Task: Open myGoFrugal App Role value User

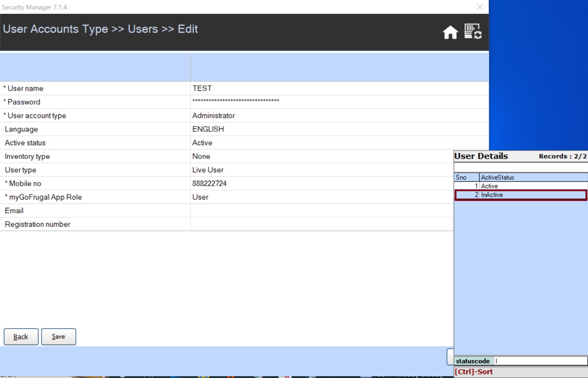Action: tap(322, 197)
